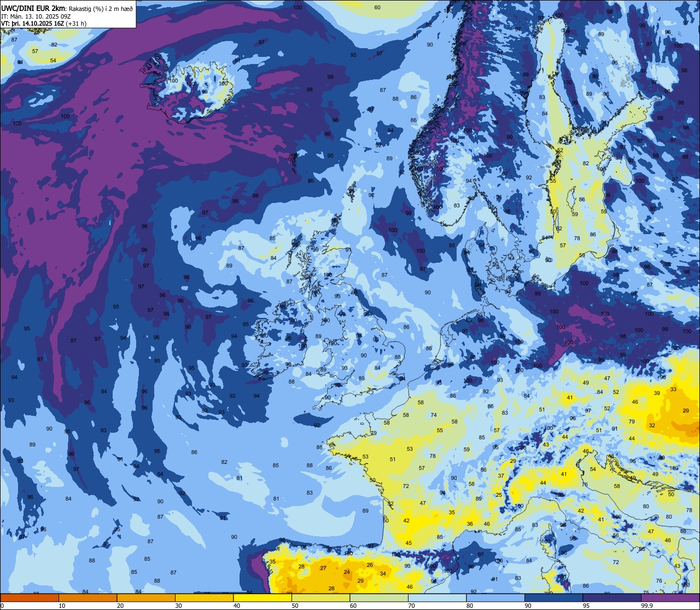The image size is (700, 610).
Task: Click the map value 74 over northern France
Action: pyautogui.click(x=434, y=415)
